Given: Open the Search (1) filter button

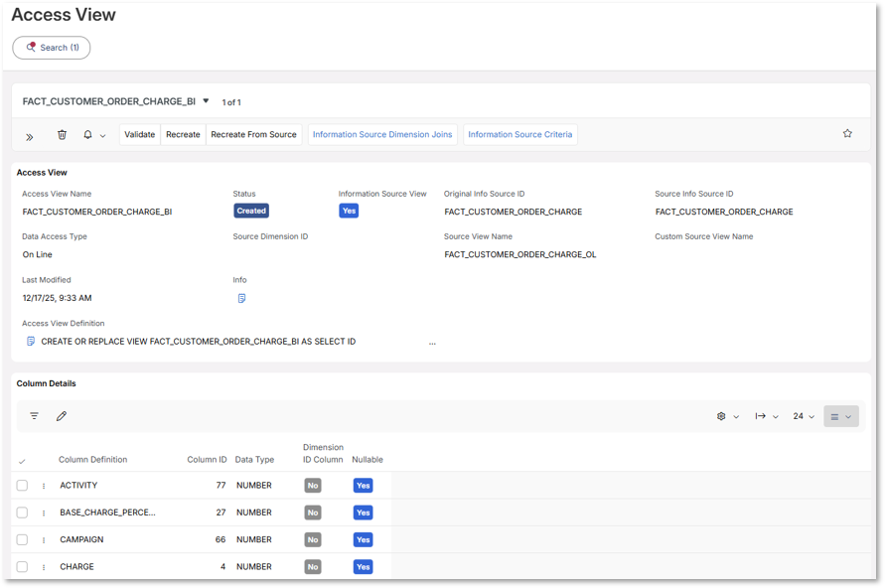Looking at the screenshot, I should [x=52, y=48].
